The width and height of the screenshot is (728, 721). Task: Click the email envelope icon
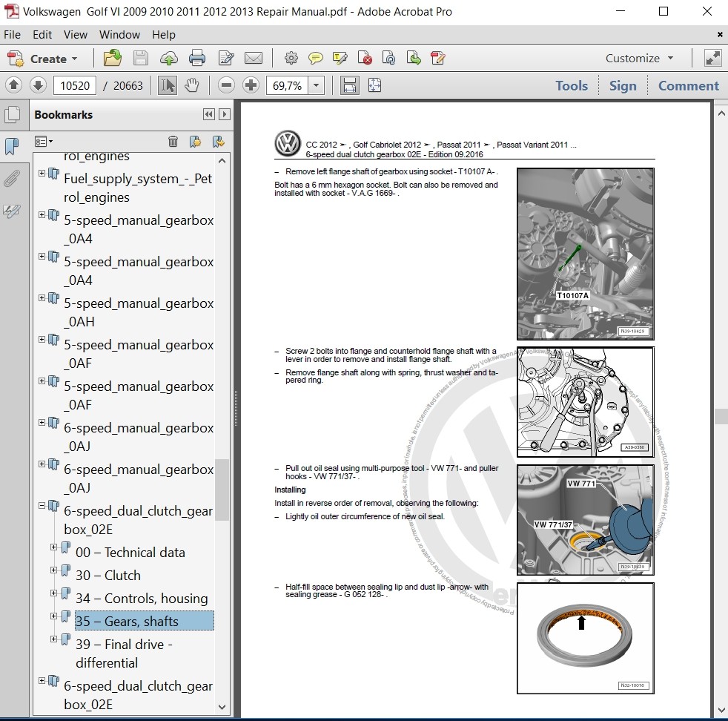coord(254,59)
